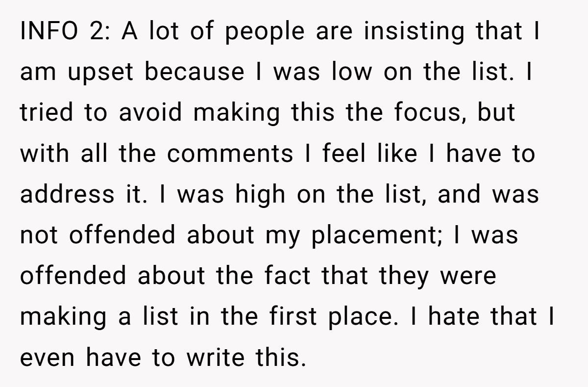Click on the word "comments"
Image resolution: width=588 pixels, height=387 pixels.
point(230,154)
